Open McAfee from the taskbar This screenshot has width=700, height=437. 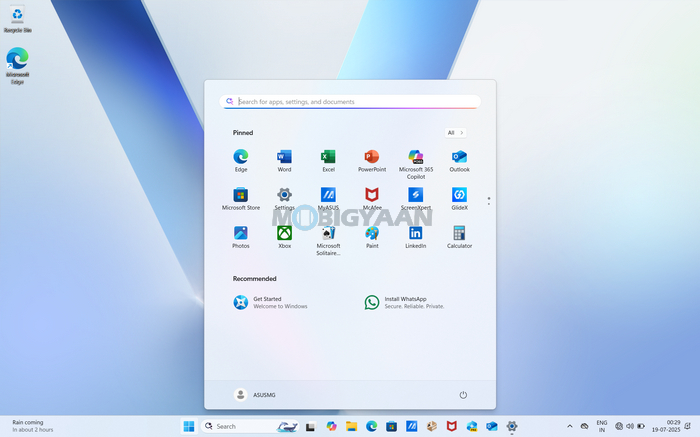point(452,426)
